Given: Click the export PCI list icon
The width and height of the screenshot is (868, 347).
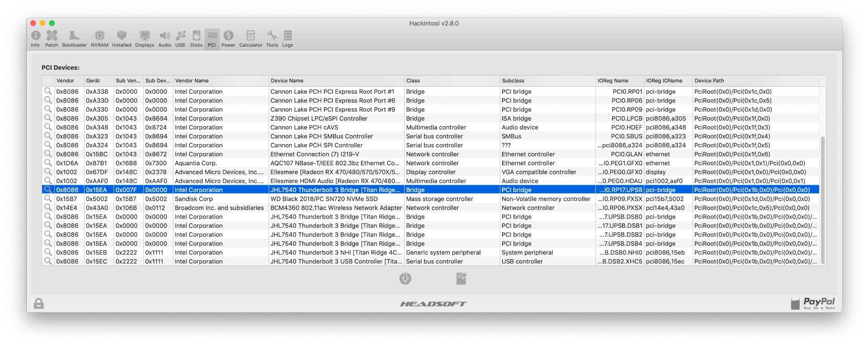Looking at the screenshot, I should [x=461, y=278].
